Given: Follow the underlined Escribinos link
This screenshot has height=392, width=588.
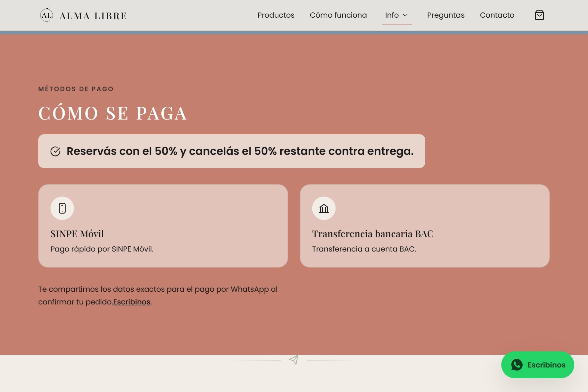Looking at the screenshot, I should (132, 302).
